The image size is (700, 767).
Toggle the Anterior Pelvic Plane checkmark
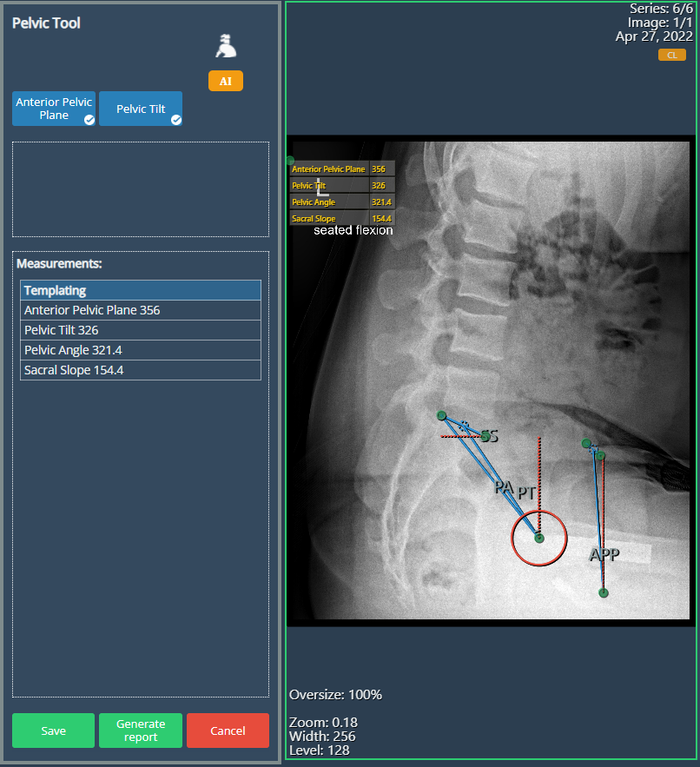click(x=89, y=120)
